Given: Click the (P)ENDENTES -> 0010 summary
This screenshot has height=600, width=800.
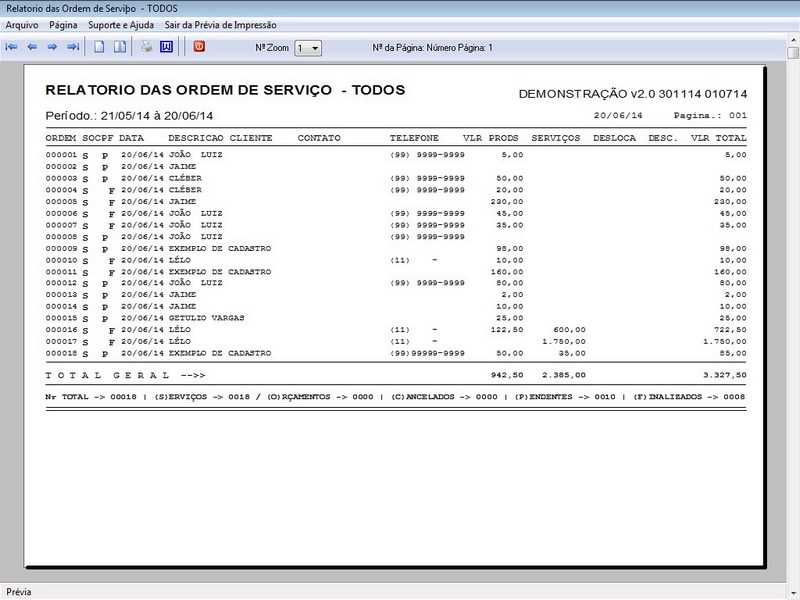Looking at the screenshot, I should coord(565,397).
